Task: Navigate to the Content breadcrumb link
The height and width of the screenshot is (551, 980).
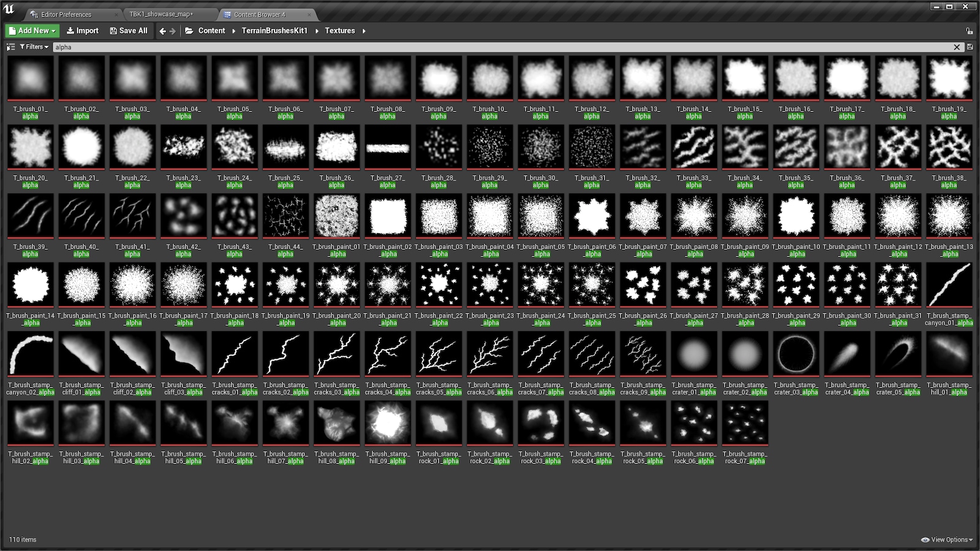Action: [211, 31]
